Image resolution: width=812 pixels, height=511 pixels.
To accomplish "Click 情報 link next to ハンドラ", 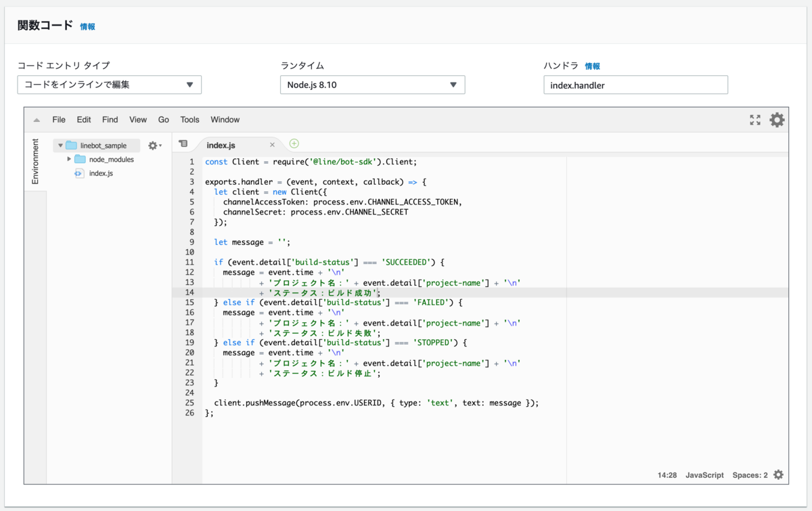I will [x=592, y=66].
